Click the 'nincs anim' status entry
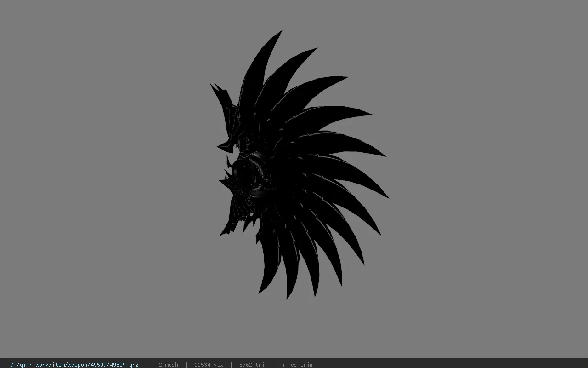Viewport: 588px width, 368px height. coord(297,365)
